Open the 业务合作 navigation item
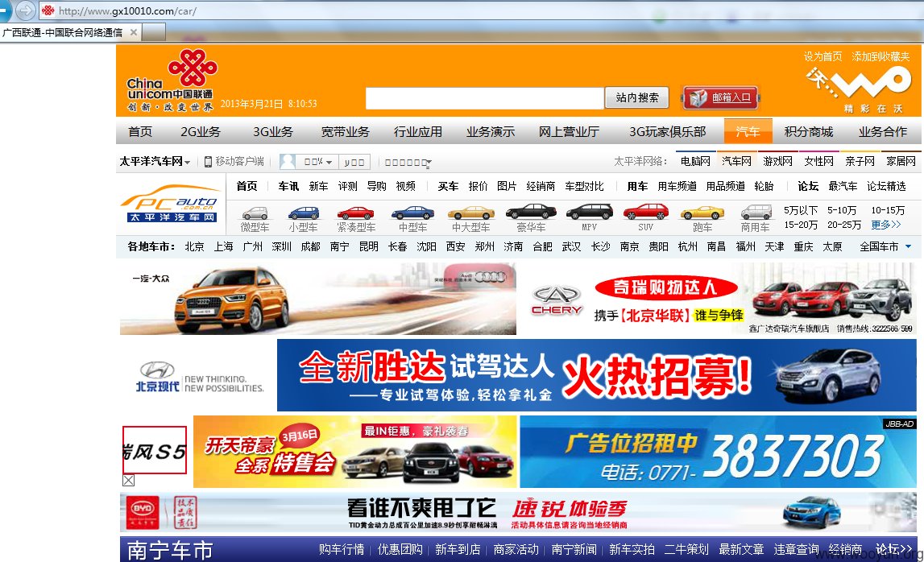This screenshot has height=562, width=924. [883, 132]
